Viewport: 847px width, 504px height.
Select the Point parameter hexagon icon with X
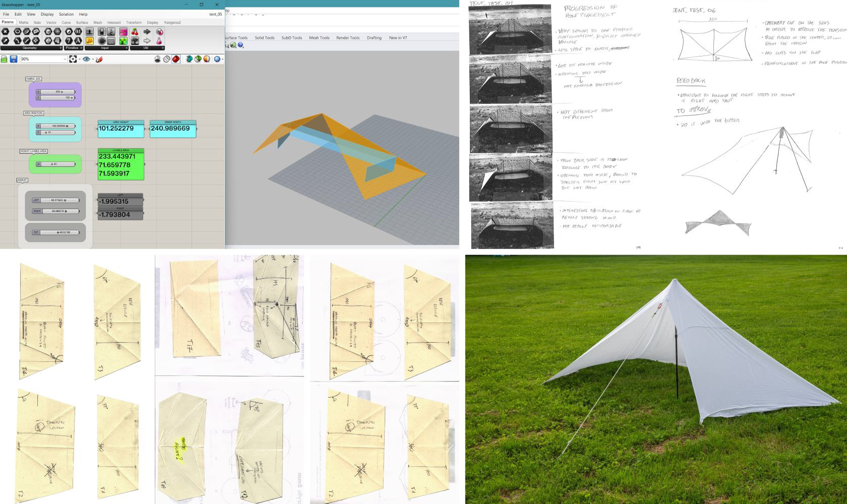pyautogui.click(x=5, y=32)
